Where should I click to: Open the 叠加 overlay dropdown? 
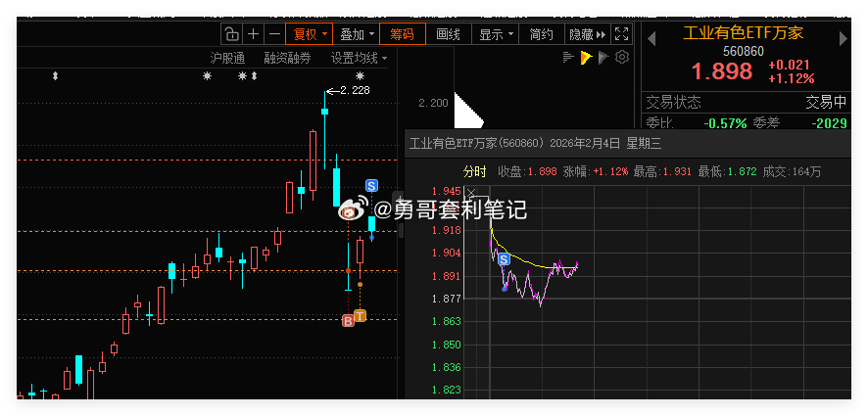point(357,34)
